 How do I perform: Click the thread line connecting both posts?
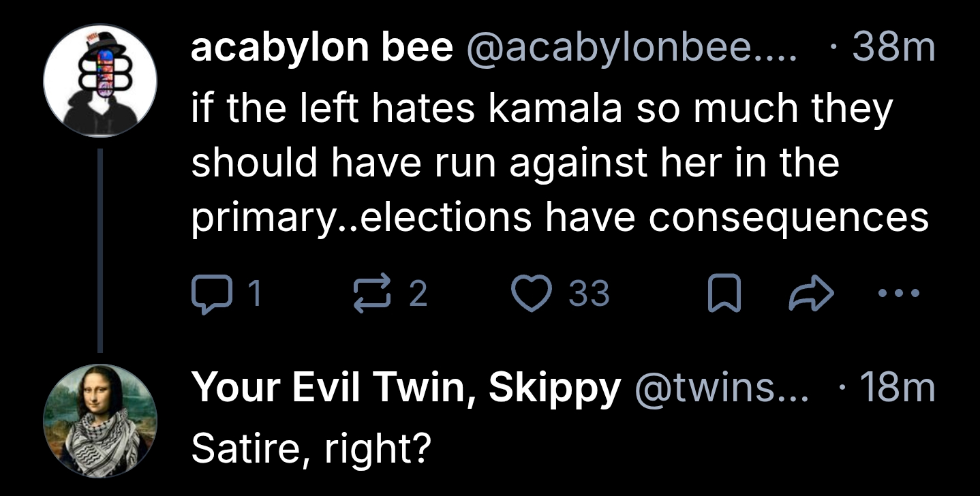tap(100, 251)
